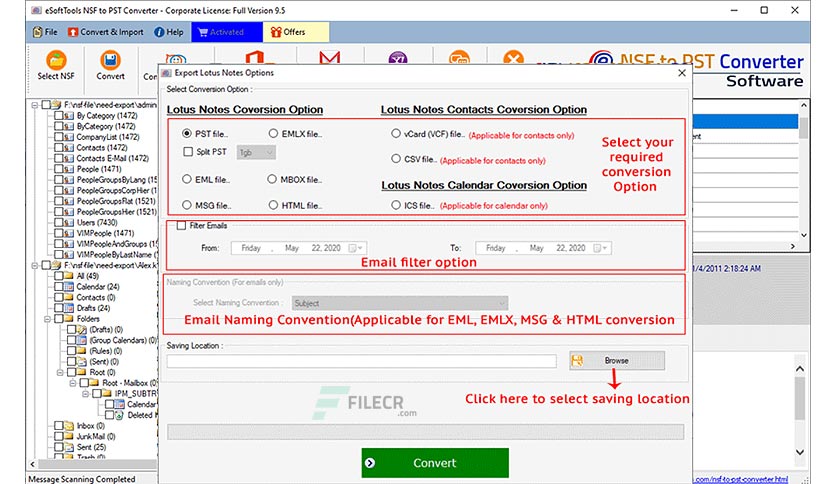Click the conversion progress bar
This screenshot has width=836, height=484.
click(x=425, y=432)
